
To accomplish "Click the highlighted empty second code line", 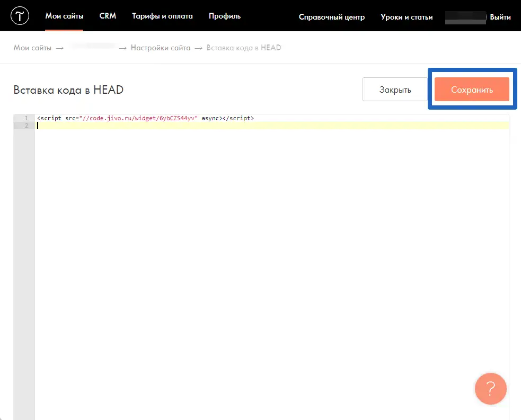I will coord(265,126).
